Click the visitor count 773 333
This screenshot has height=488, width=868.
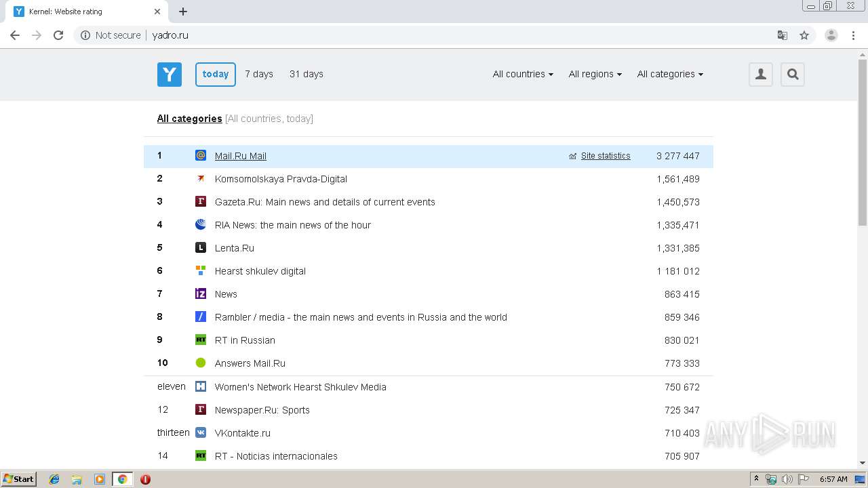(682, 363)
